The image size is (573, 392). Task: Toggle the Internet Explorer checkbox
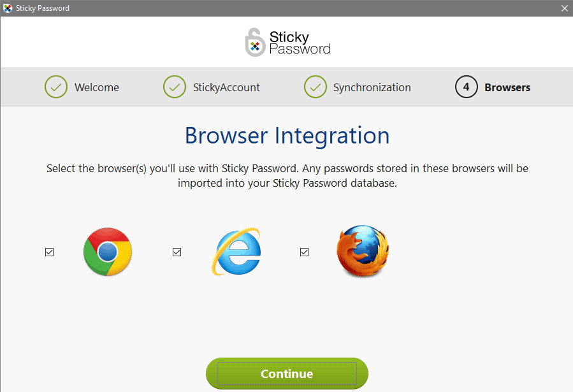click(x=177, y=252)
